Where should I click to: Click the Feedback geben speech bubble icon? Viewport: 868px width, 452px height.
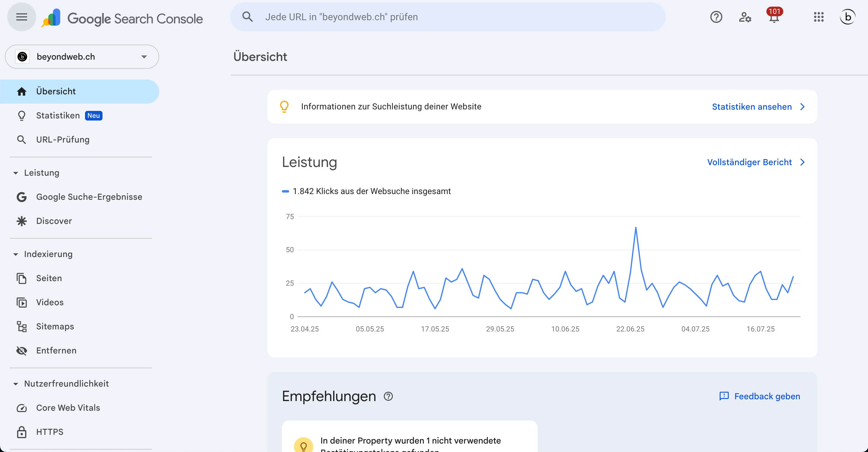pos(724,397)
